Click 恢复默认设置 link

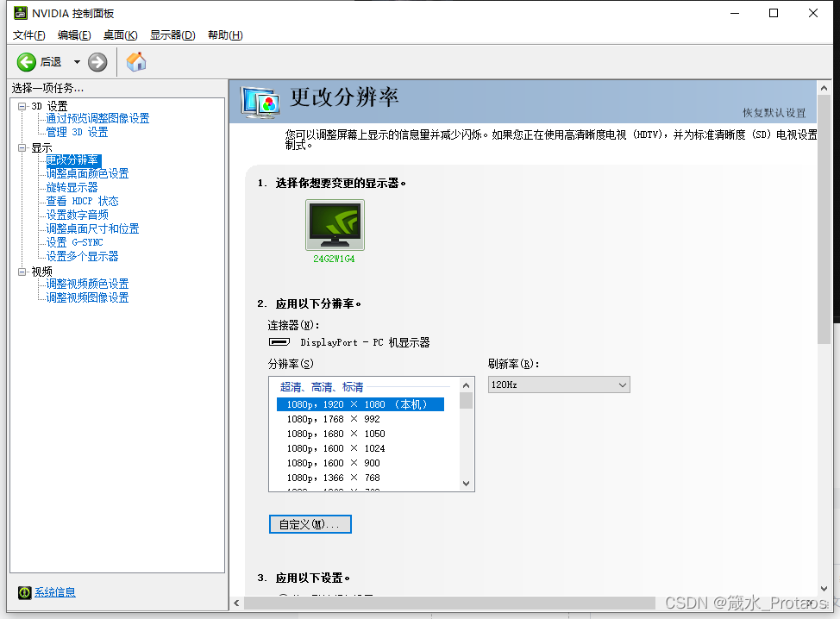pyautogui.click(x=774, y=112)
